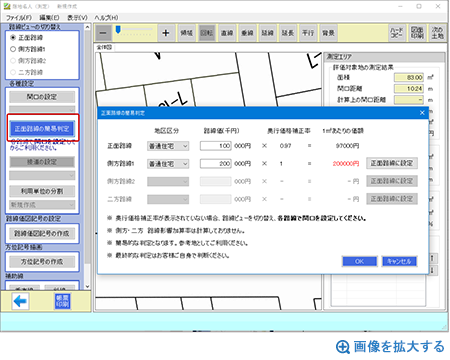Open the 新規作成 dropdown in left panel
Screen dimensions: 450x360
pos(42,205)
